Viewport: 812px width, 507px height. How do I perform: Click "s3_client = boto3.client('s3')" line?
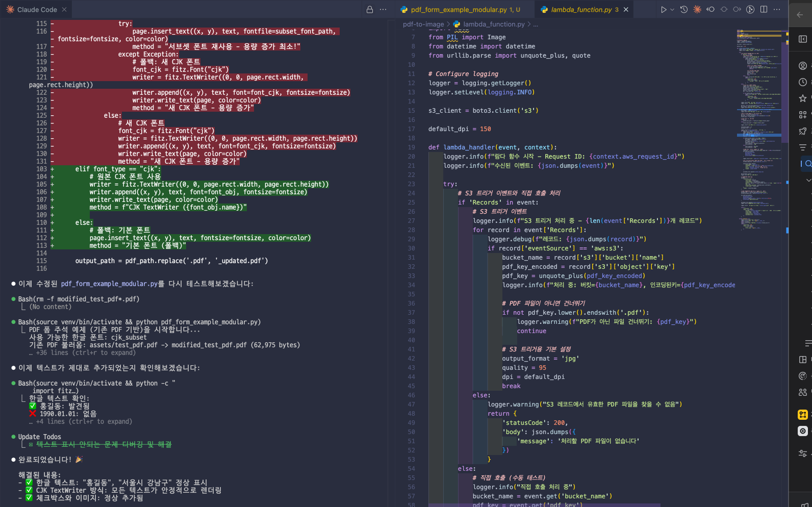483,111
